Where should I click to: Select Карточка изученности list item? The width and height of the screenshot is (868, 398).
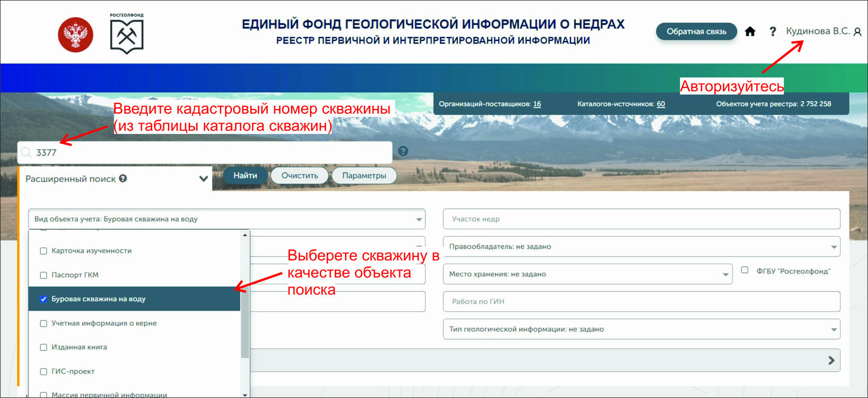pos(134,251)
